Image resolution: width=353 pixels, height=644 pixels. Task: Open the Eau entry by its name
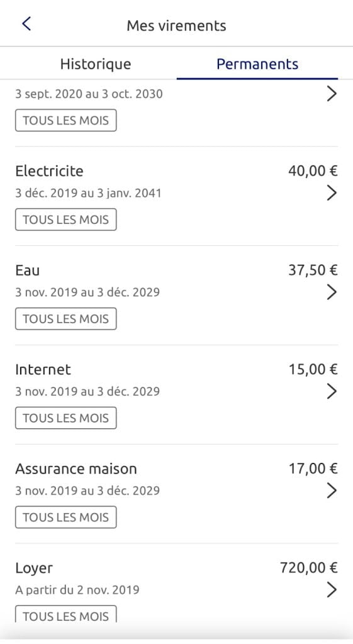click(x=28, y=270)
